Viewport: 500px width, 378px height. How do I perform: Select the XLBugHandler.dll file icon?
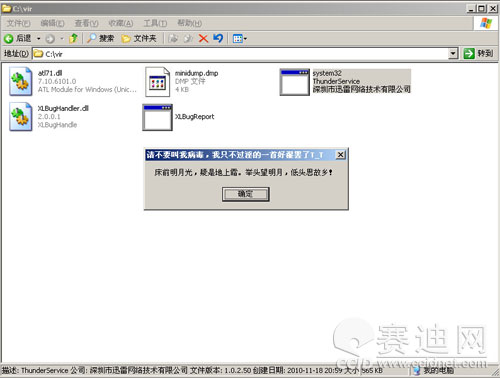tap(21, 116)
